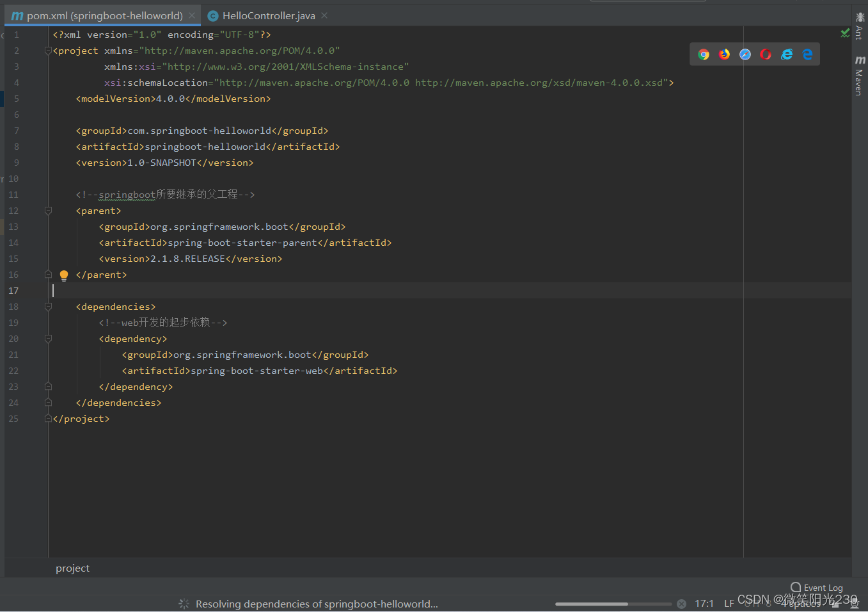Screen dimensions: 868x612
Task: Collapse the project root element fold
Action: [48, 50]
